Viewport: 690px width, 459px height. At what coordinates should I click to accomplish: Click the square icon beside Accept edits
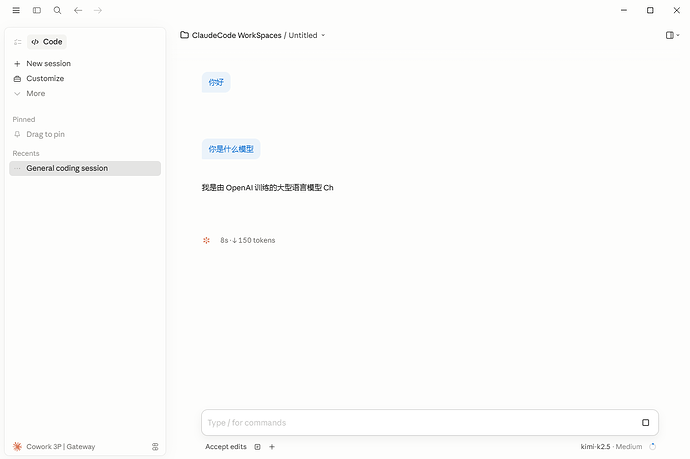pyautogui.click(x=257, y=447)
